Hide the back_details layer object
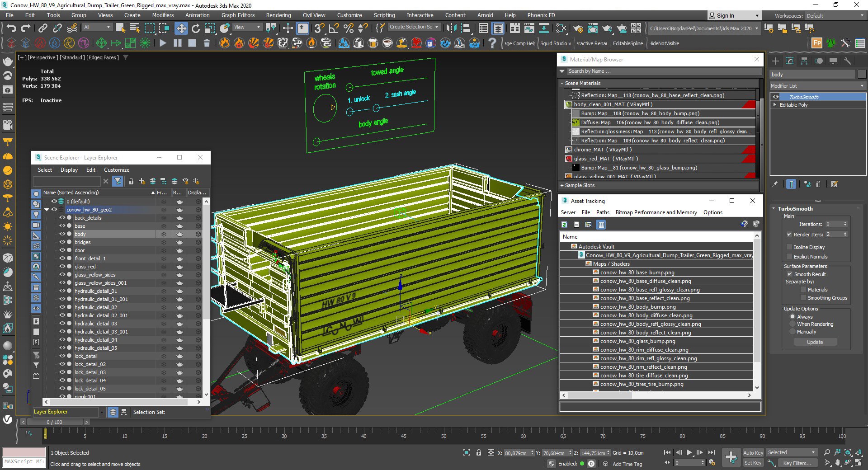868x470 pixels. pos(62,218)
